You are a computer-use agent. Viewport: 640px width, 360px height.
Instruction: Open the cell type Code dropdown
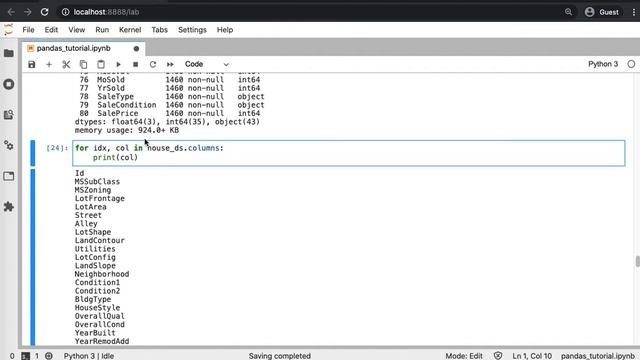point(207,64)
